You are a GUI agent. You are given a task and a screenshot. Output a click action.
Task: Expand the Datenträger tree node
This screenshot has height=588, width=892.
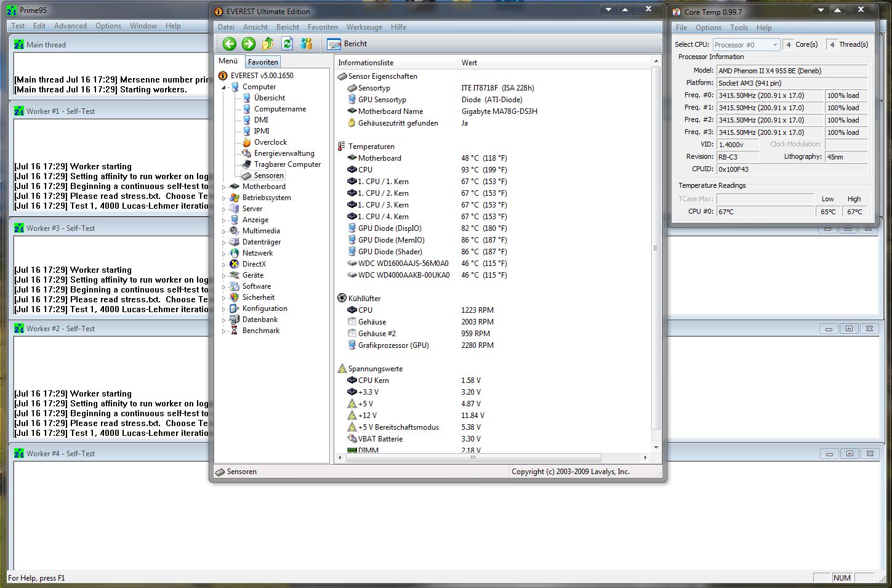coord(224,242)
